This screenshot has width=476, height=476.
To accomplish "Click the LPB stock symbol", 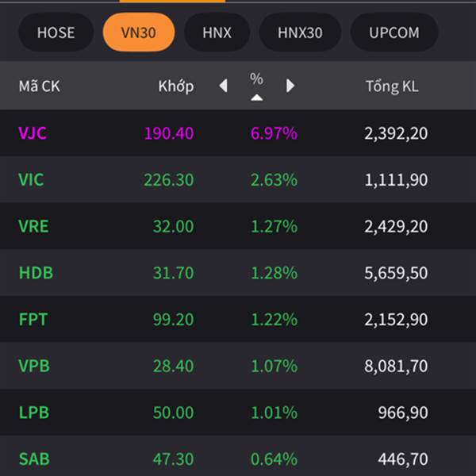I will point(33,413).
